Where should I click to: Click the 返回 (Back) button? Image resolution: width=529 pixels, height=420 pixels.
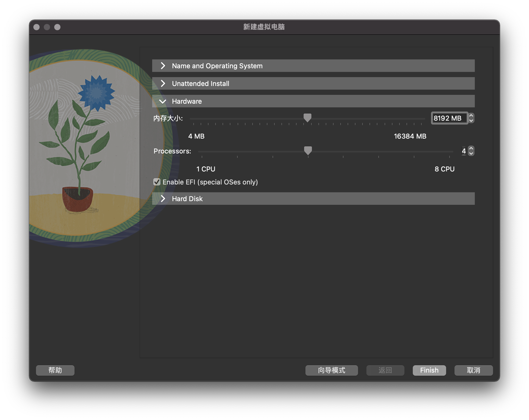pos(385,370)
